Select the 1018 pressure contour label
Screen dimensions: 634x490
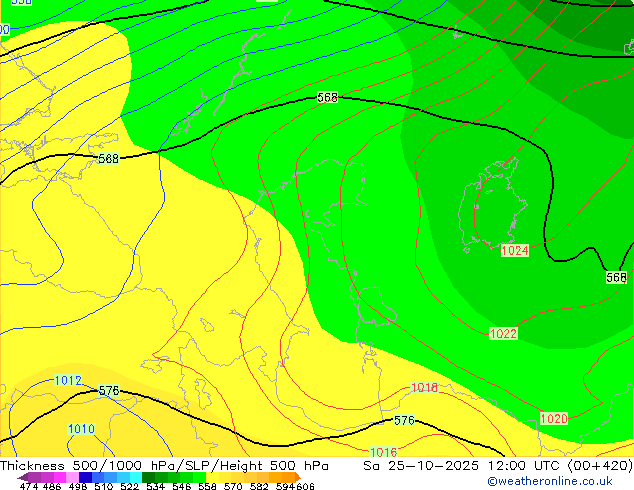point(424,387)
